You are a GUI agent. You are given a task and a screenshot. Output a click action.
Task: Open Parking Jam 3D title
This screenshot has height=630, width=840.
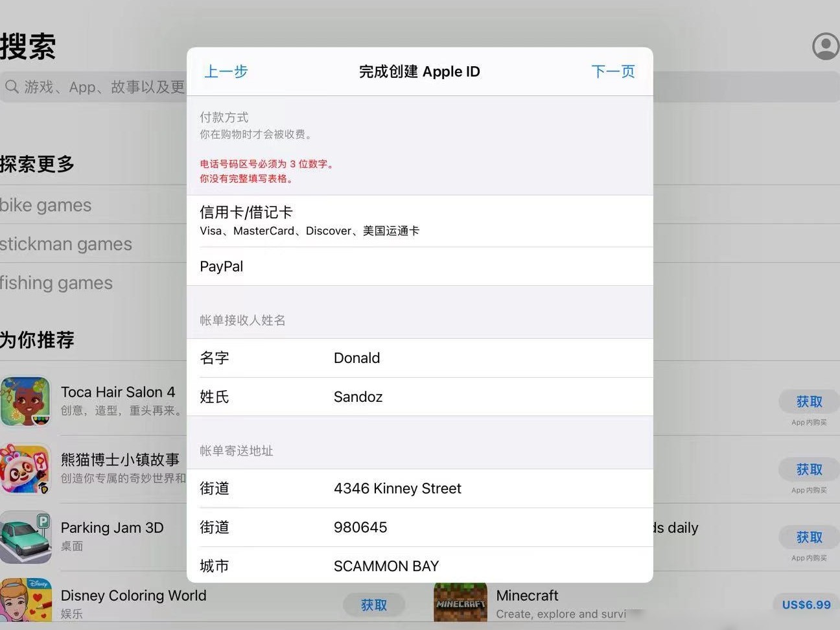coord(112,528)
